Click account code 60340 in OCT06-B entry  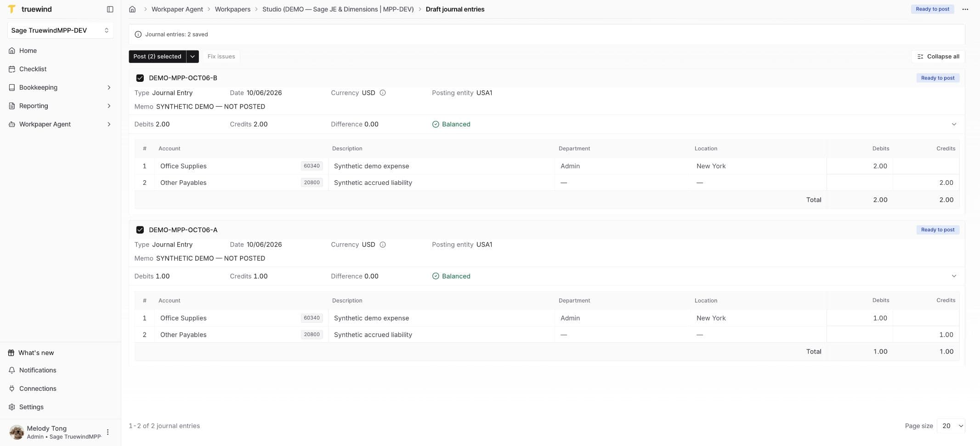(x=312, y=166)
